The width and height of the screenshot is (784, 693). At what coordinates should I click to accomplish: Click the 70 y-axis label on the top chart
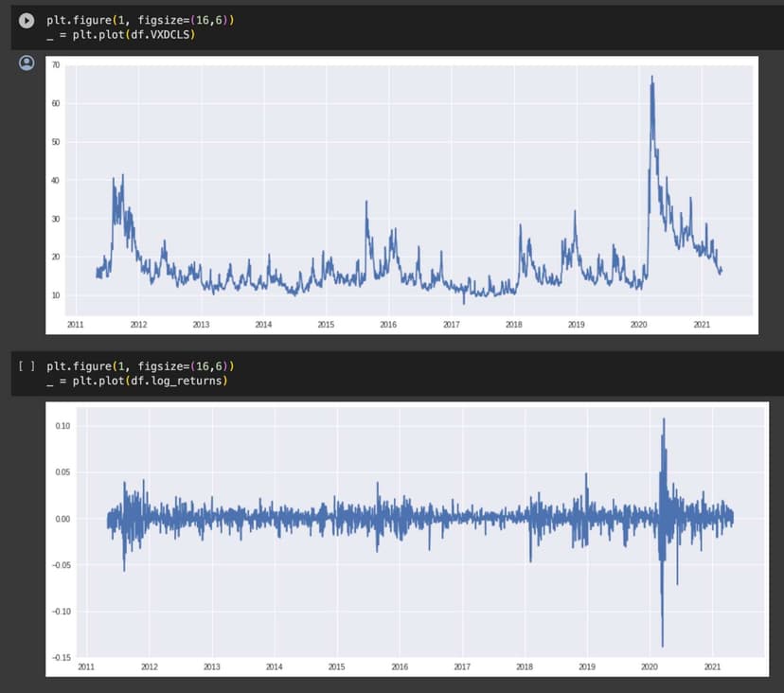click(57, 64)
